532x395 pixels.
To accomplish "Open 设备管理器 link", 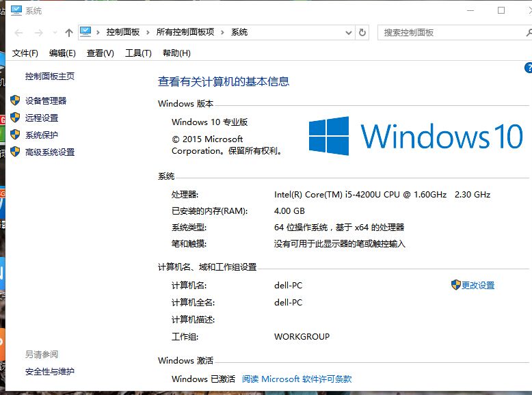I will tap(46, 100).
